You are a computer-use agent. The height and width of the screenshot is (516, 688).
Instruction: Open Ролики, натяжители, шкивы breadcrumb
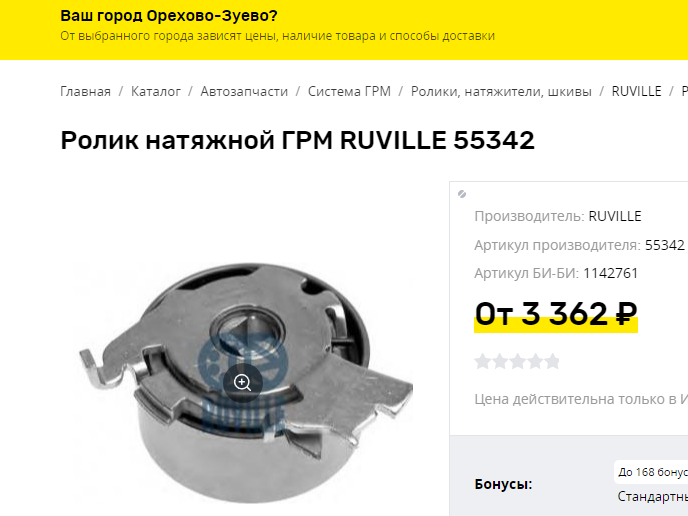501,91
